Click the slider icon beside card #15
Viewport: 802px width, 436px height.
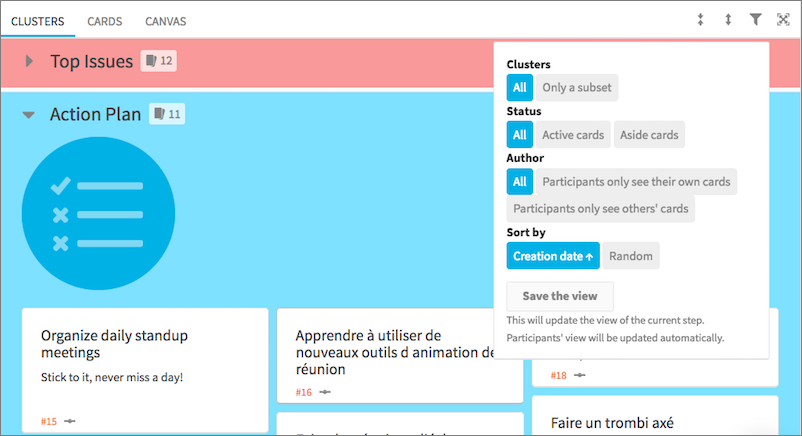click(70, 421)
